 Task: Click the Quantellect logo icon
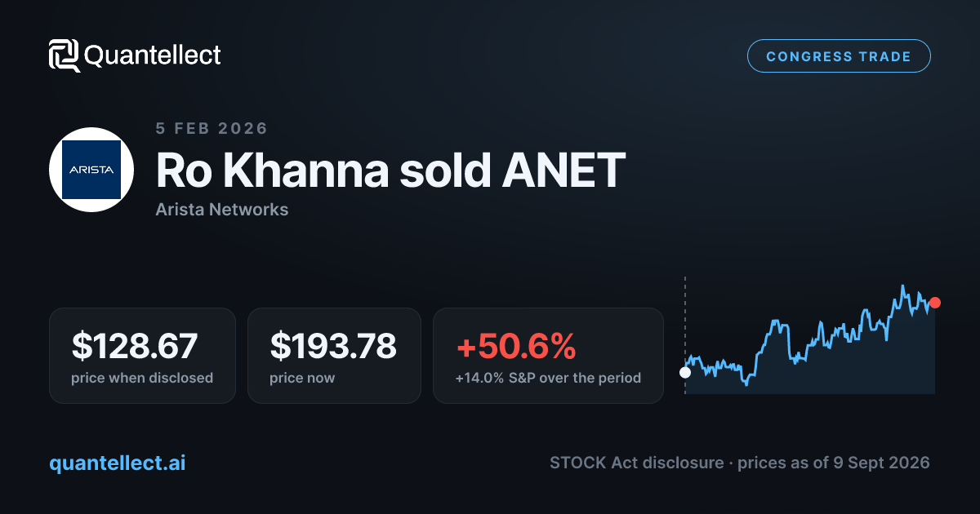(x=65, y=55)
